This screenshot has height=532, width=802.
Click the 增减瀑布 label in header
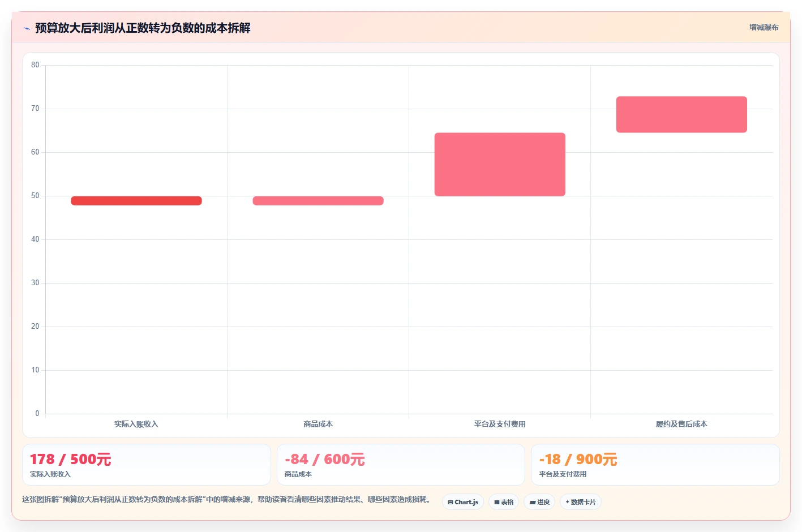point(764,27)
